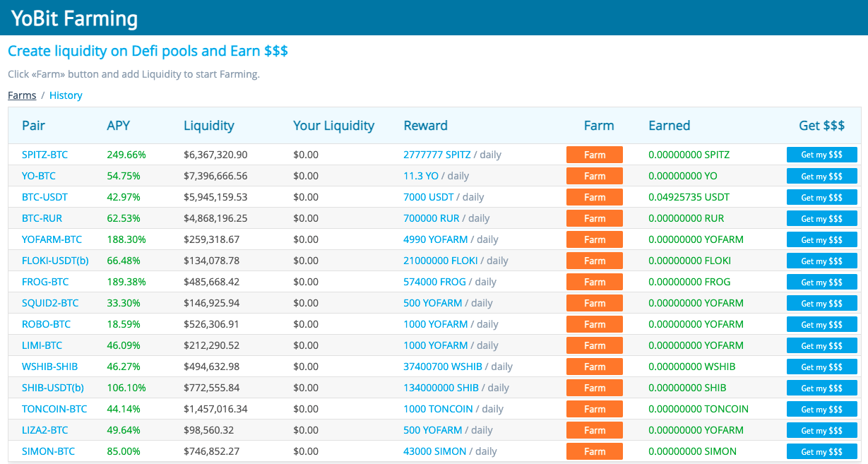The image size is (868, 464).
Task: Open the 134000000 SHIB reward link
Action: [x=441, y=388]
